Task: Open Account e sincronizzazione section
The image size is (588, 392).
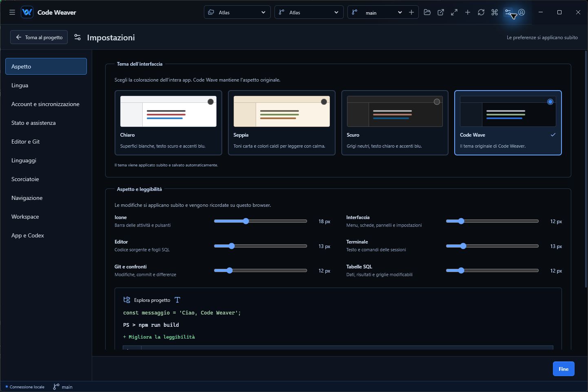Action: tap(46, 104)
